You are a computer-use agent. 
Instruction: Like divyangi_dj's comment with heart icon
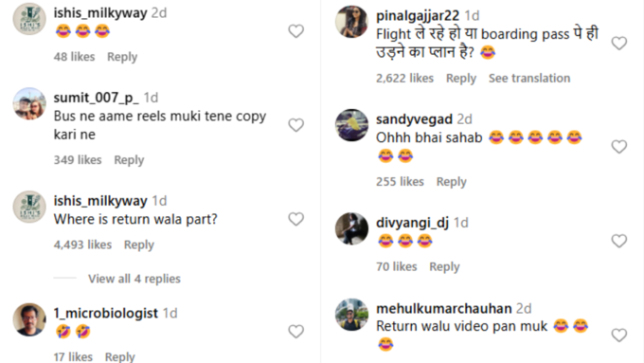click(619, 241)
